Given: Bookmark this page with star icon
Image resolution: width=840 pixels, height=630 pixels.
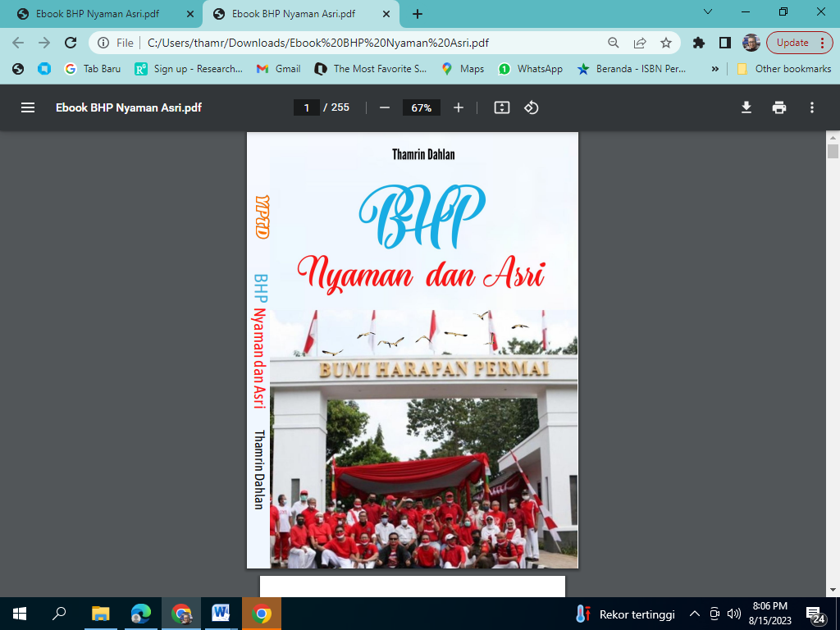Looking at the screenshot, I should pos(666,43).
